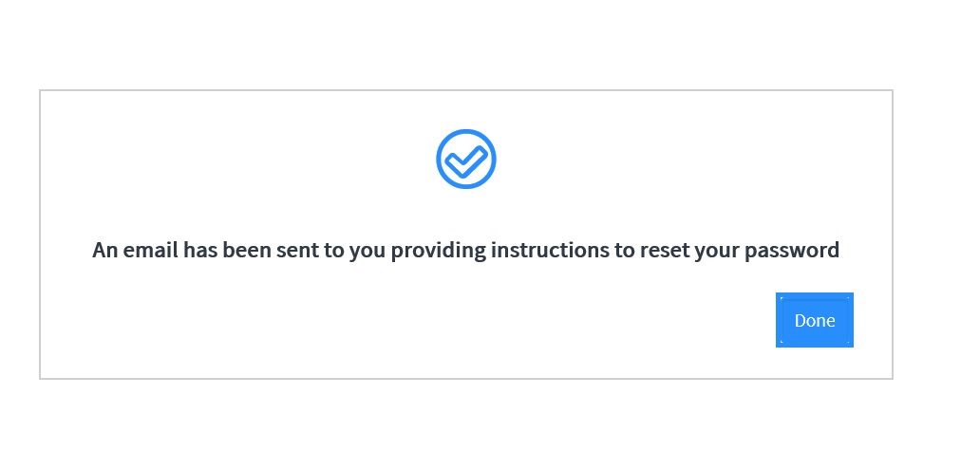Click the center of the blue checkmark circle
This screenshot has width=980, height=452.
[466, 159]
